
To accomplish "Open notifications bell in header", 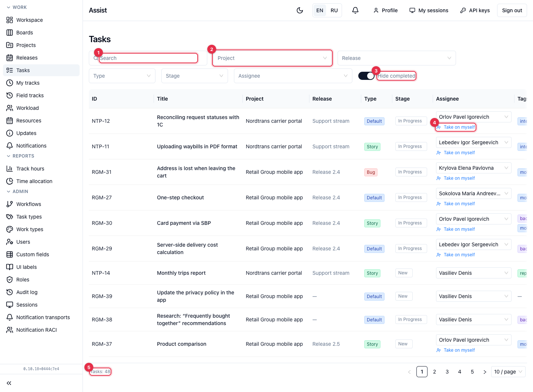I will [x=355, y=10].
